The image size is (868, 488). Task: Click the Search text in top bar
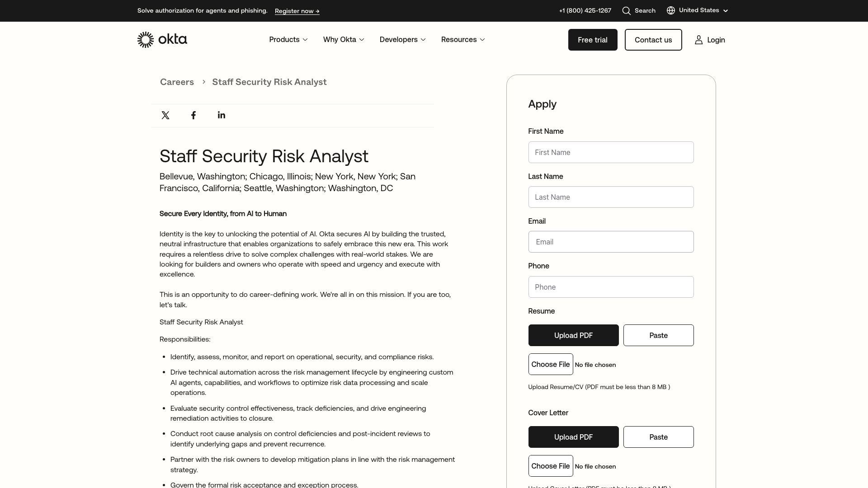[645, 10]
